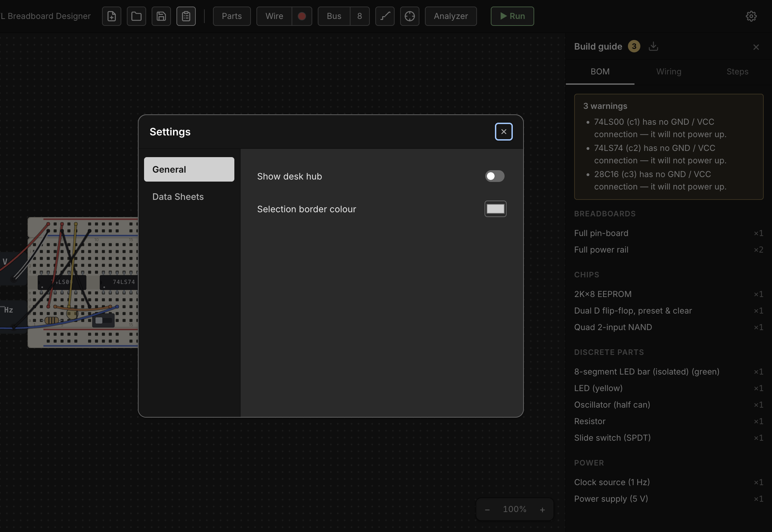This screenshot has height=532, width=772.
Task: Click the new file icon in toolbar
Action: (112, 16)
